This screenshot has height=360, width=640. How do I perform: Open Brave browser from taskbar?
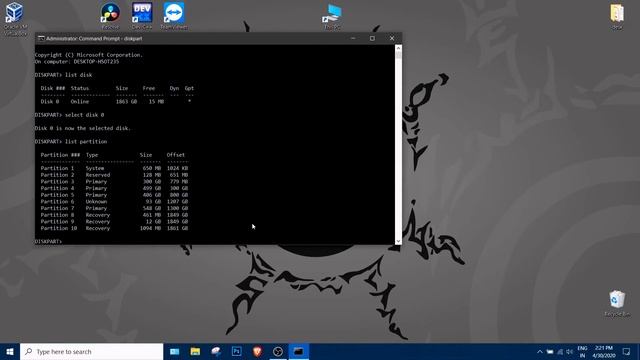click(x=257, y=351)
